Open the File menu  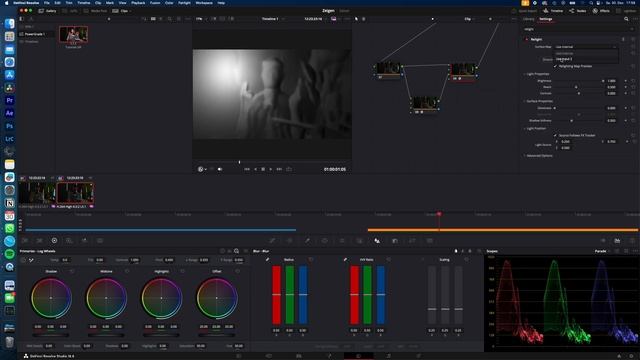coord(47,2)
